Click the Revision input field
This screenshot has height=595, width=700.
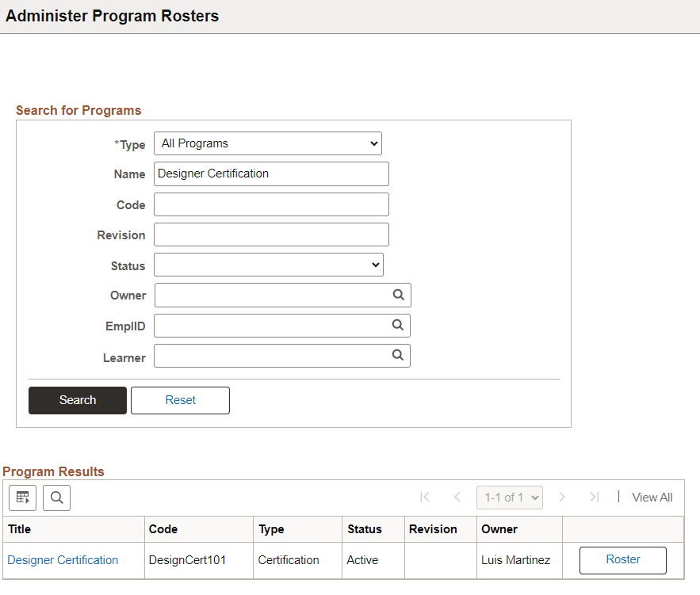271,234
